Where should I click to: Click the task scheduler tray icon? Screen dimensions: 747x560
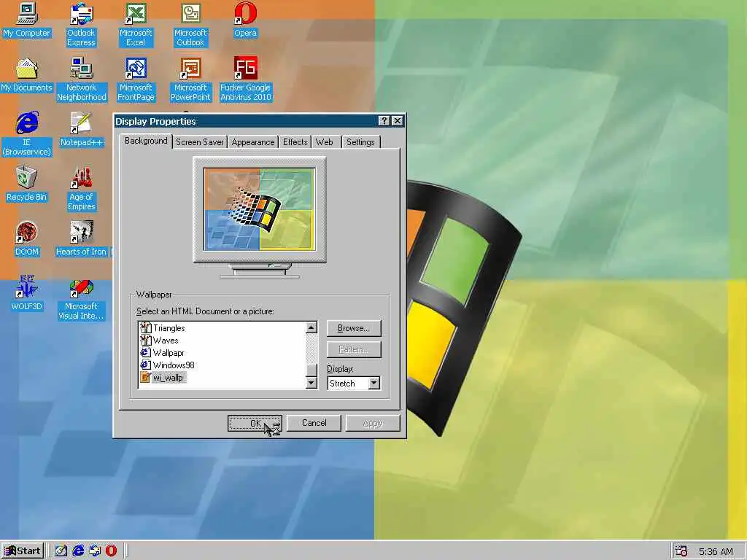point(681,551)
